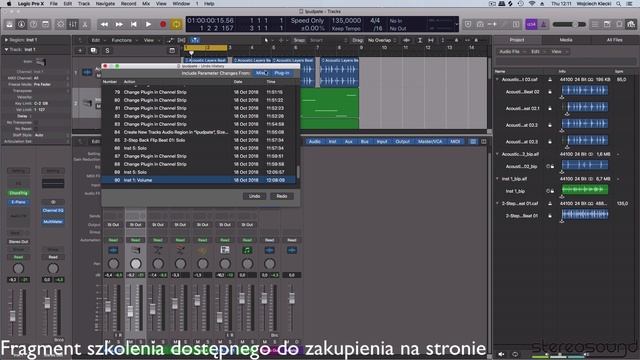Open the Track menu in menu bar
The height and width of the screenshot is (360, 640).
point(84,4)
